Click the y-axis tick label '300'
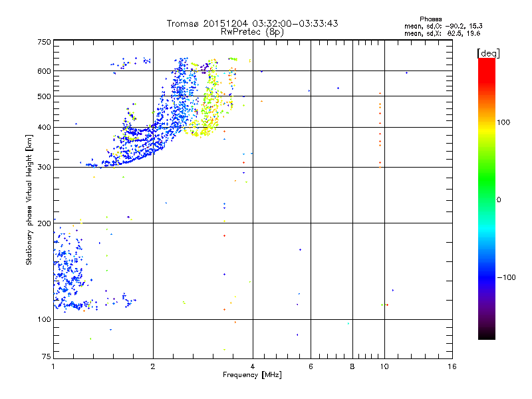Screen dimensions: 532x399 pyautogui.click(x=44, y=168)
